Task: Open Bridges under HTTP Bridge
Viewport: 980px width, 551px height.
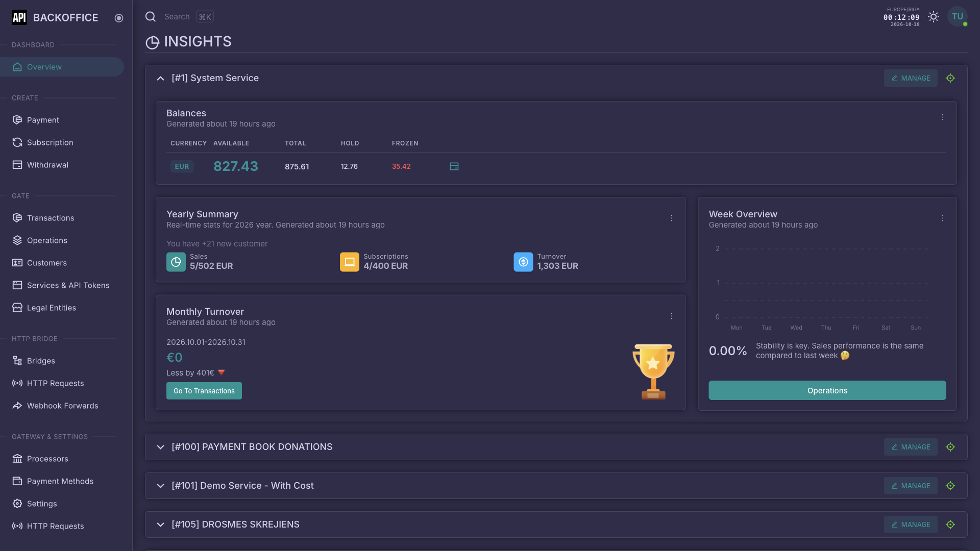Action: (62, 361)
